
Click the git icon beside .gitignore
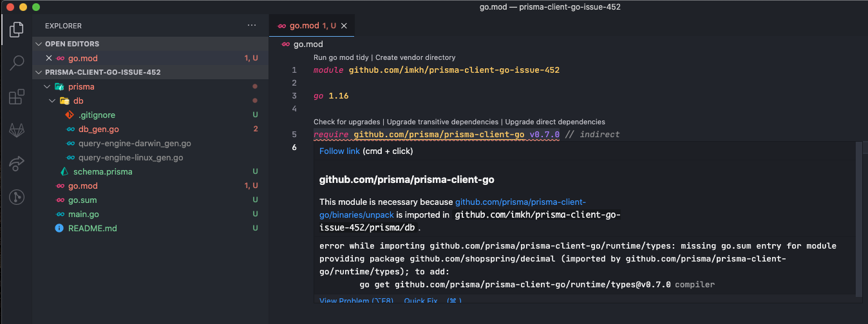(x=70, y=115)
